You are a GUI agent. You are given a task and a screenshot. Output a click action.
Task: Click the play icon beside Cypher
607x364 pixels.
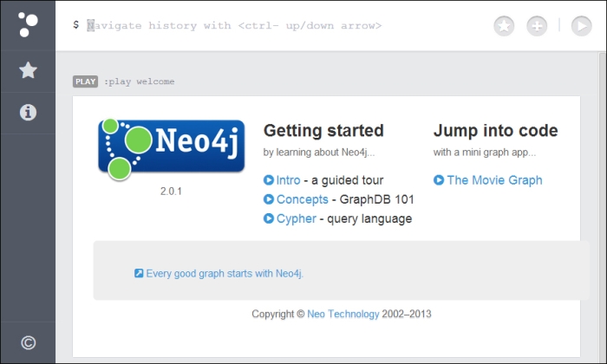[x=268, y=218]
